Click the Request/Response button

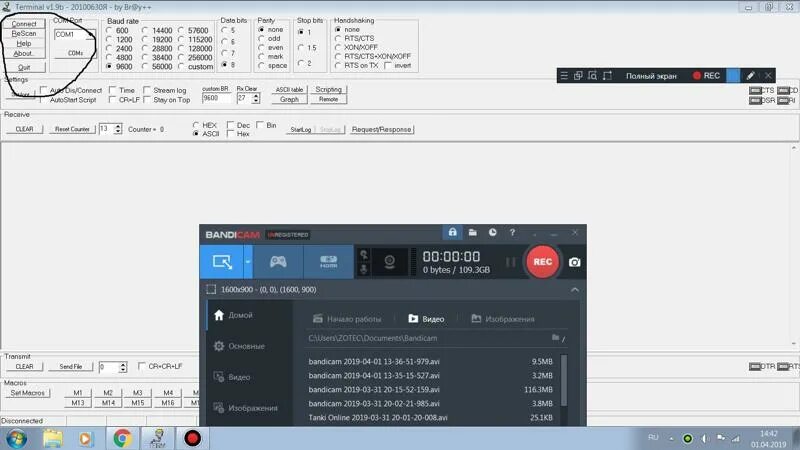382,130
